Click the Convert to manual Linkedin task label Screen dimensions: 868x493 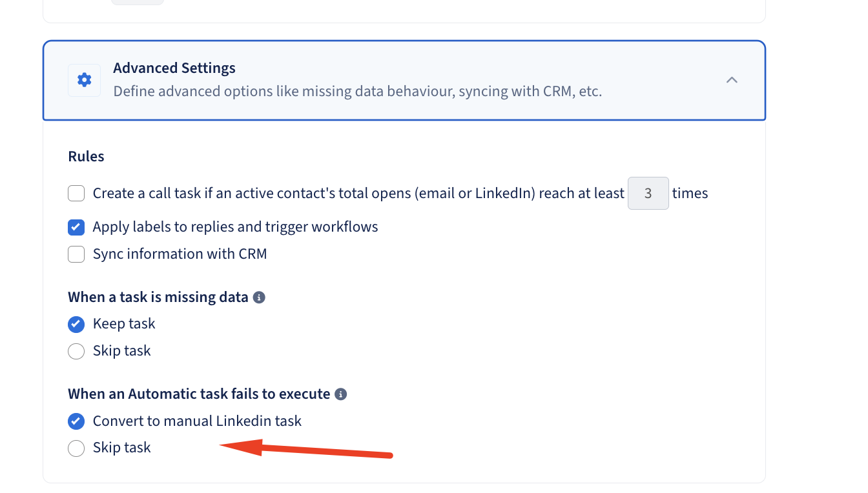197,421
